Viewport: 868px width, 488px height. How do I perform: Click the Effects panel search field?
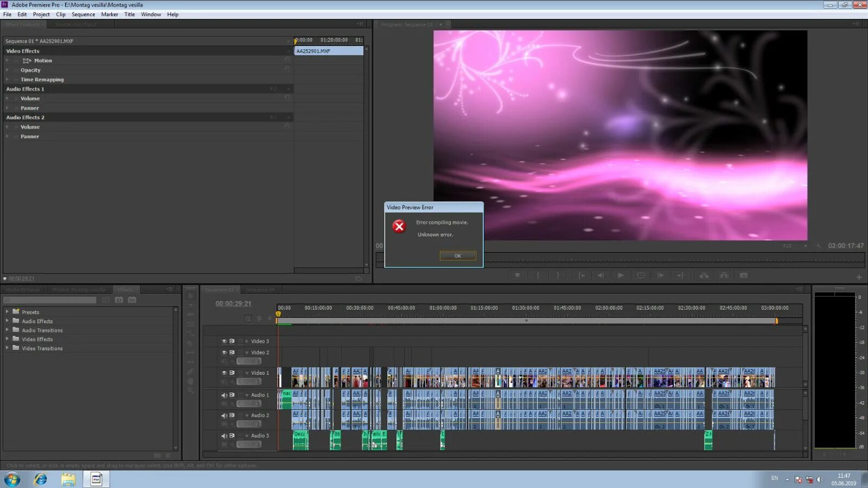[x=49, y=300]
